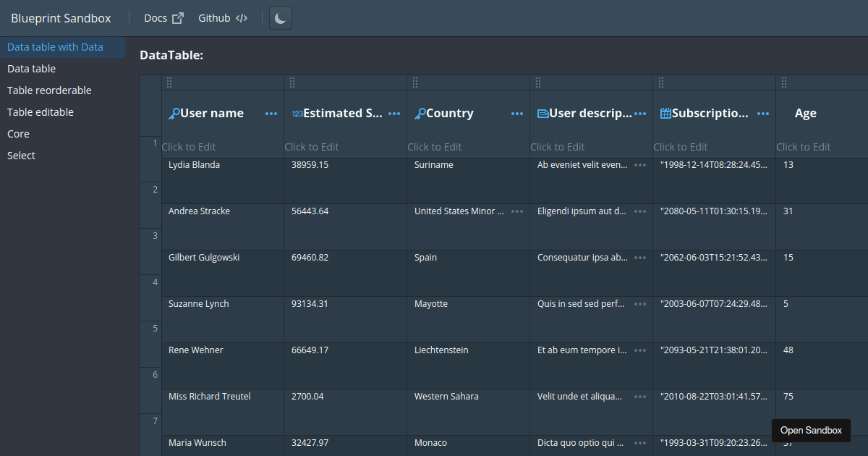Select row header number 6

point(150,391)
